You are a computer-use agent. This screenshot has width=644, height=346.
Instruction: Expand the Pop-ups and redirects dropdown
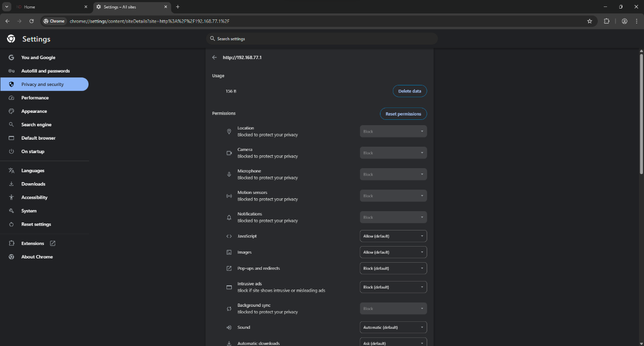[393, 269]
